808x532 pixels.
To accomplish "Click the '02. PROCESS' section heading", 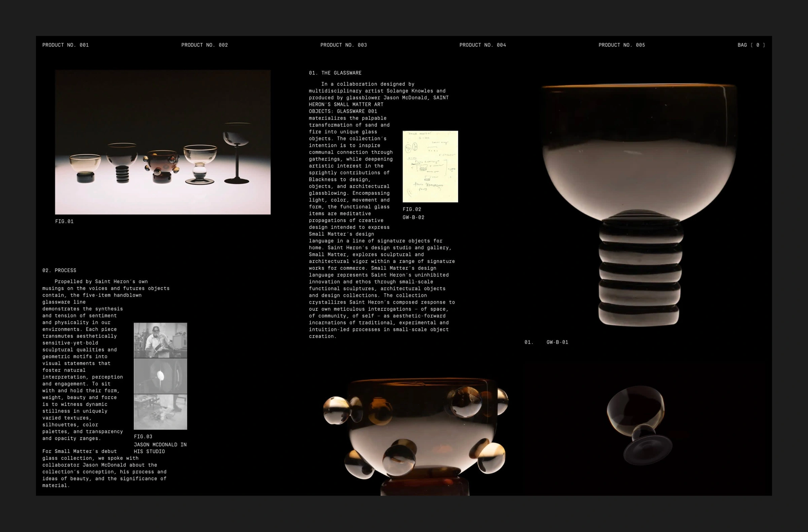I will [x=59, y=270].
